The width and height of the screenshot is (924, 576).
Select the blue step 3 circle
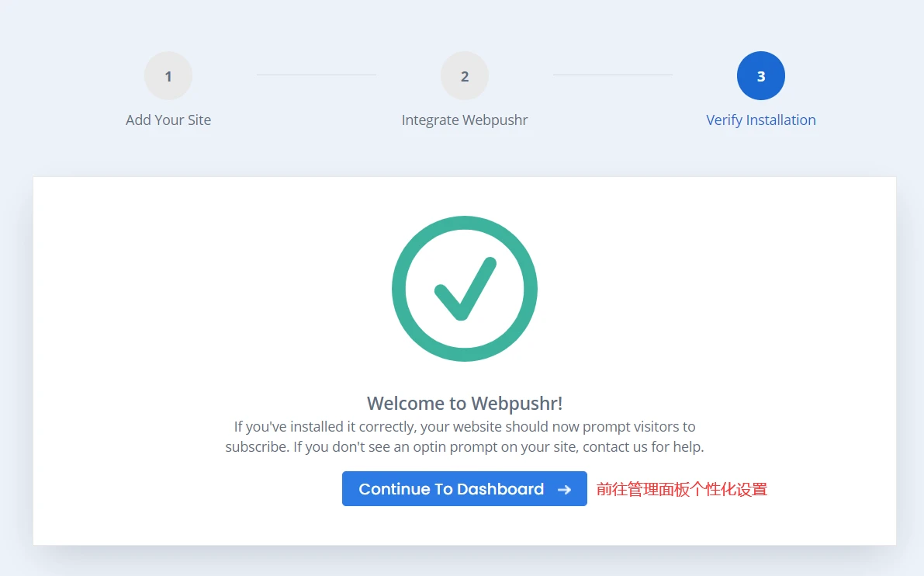(761, 76)
